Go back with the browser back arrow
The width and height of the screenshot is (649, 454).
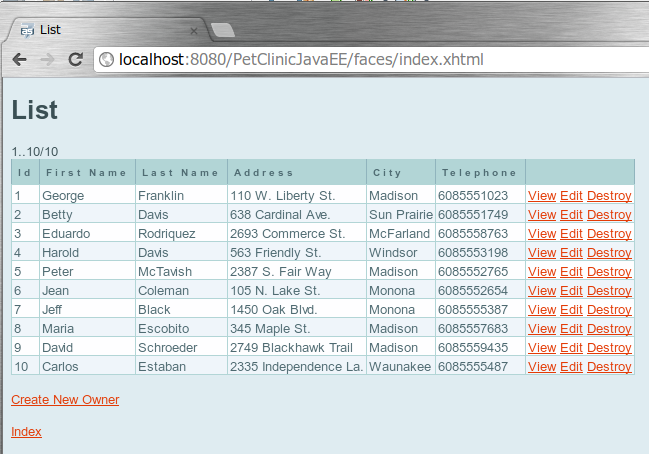pos(19,60)
